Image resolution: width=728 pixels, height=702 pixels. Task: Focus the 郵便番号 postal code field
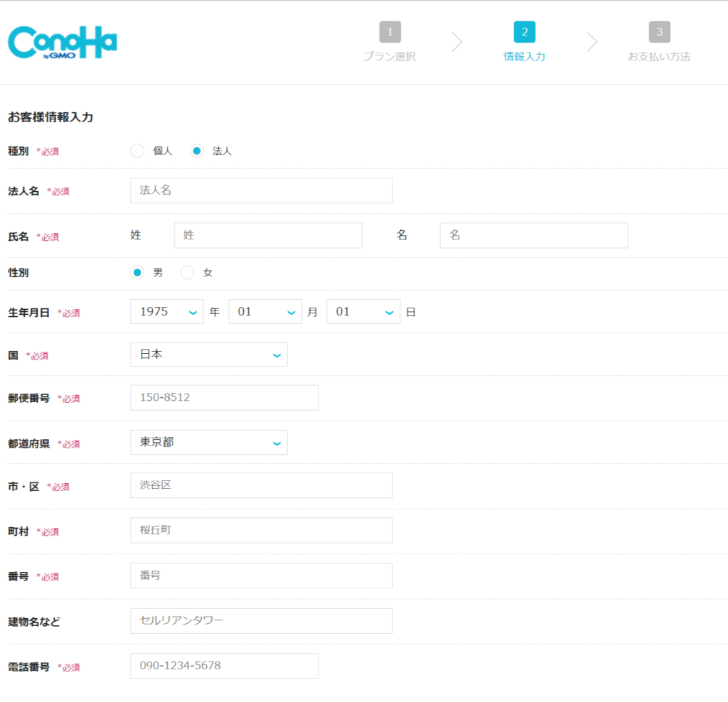click(224, 397)
